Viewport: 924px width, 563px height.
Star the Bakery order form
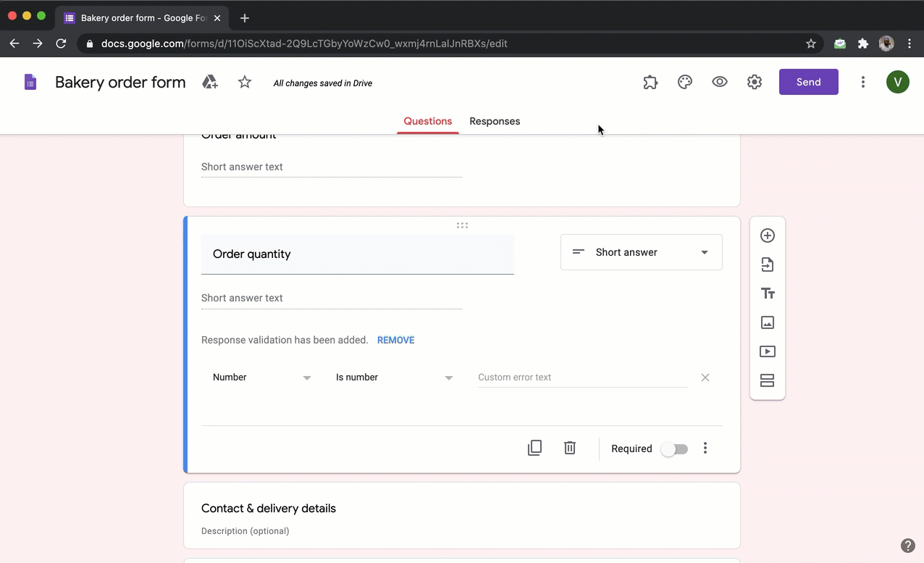tap(244, 82)
